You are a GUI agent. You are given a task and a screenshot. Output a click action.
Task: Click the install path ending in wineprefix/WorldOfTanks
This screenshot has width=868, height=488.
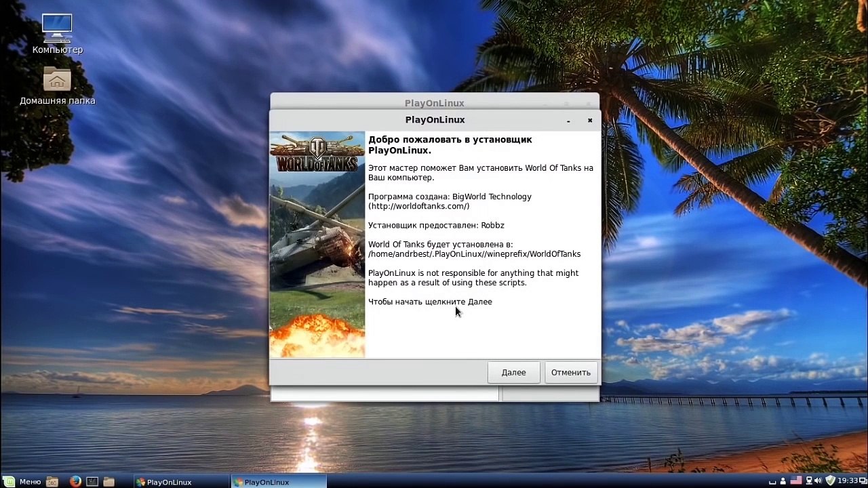pos(474,254)
